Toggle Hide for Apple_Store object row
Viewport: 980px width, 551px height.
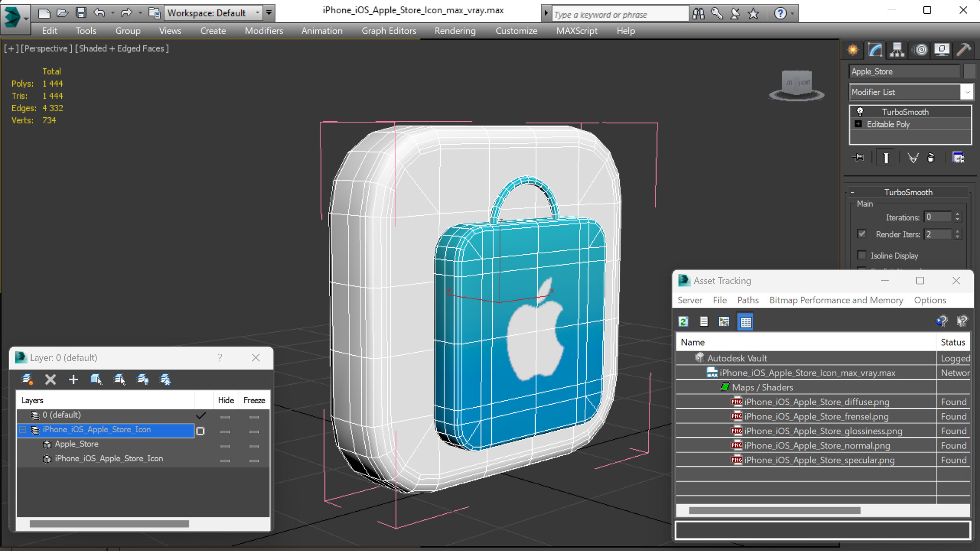[225, 446]
